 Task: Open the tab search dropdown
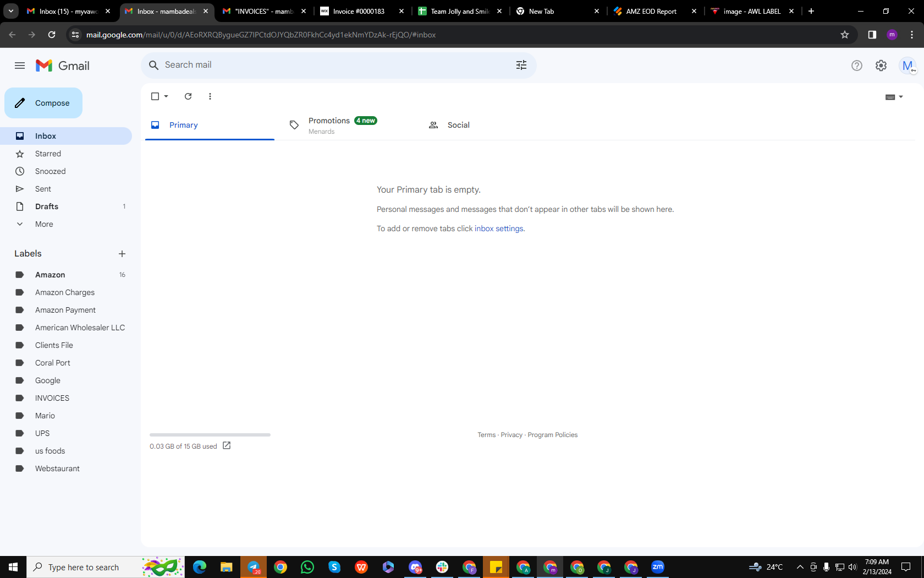[11, 11]
